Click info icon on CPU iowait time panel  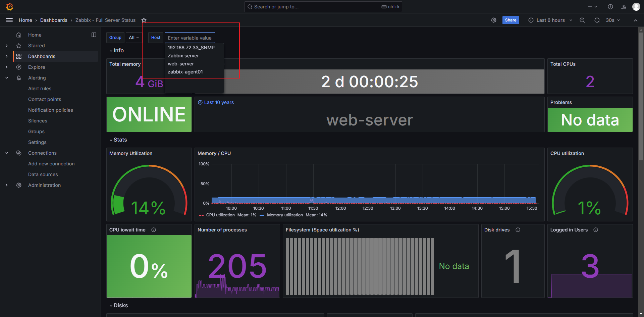pyautogui.click(x=154, y=230)
